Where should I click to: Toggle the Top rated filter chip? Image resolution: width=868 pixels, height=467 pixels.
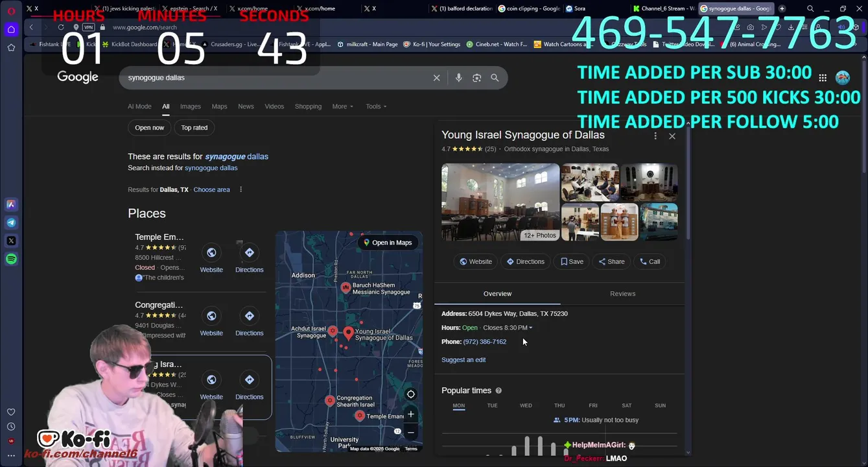(x=194, y=128)
